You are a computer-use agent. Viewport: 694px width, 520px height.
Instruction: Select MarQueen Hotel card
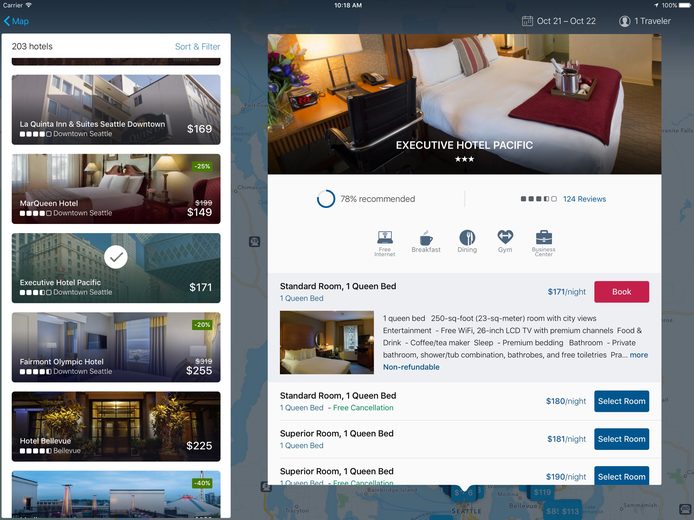116,189
